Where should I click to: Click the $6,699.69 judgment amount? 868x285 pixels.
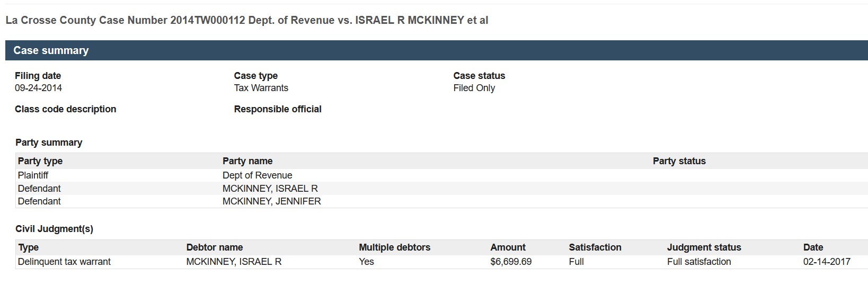coord(511,262)
